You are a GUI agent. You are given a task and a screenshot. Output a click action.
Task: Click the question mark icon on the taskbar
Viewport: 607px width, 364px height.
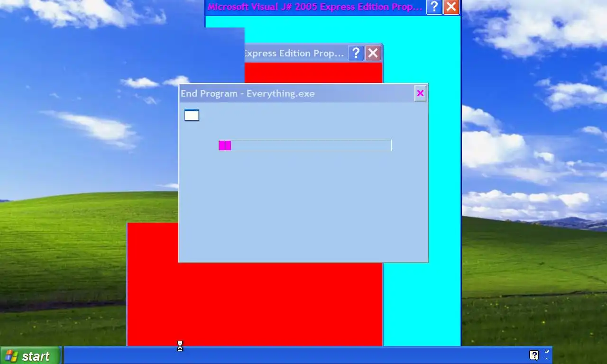point(534,355)
